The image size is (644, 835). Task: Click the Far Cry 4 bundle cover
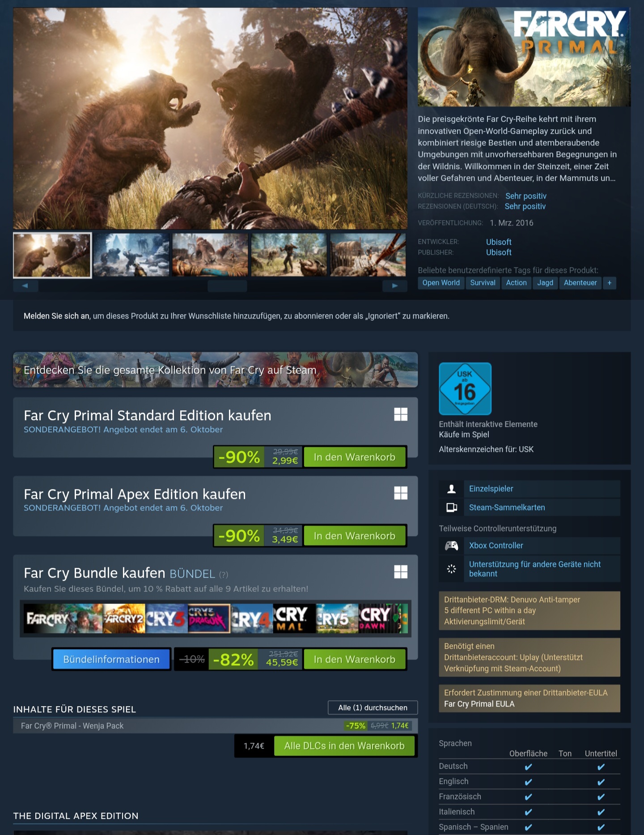tap(252, 618)
